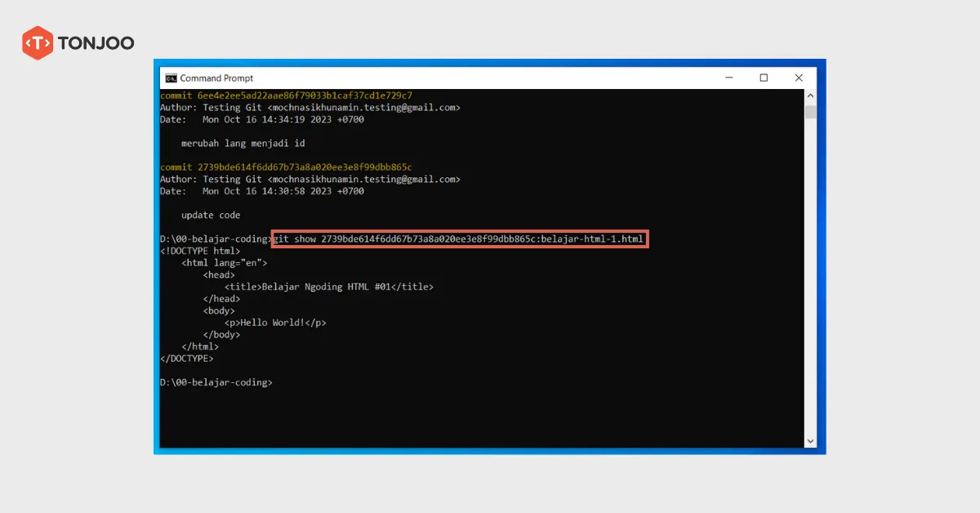This screenshot has width=980, height=513.
Task: Maximize the Command Prompt window
Action: pyautogui.click(x=764, y=78)
